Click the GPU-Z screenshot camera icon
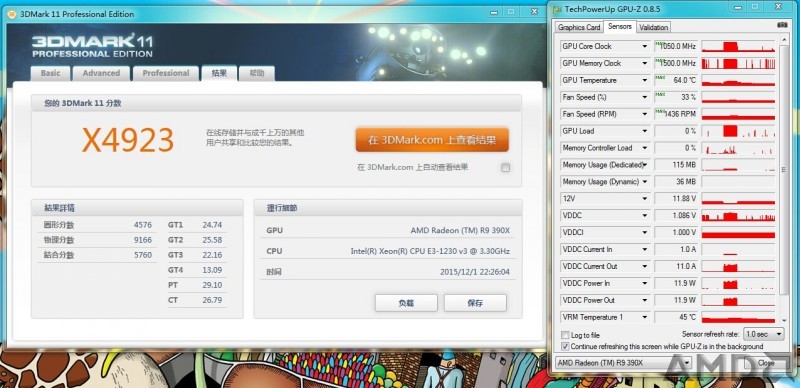Screen dimensions: 800x388 point(781,25)
